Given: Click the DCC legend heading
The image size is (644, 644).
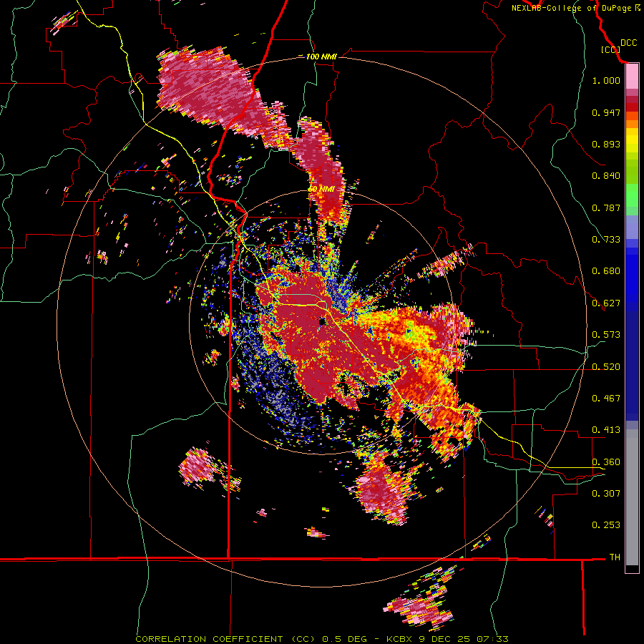Looking at the screenshot, I should 628,43.
